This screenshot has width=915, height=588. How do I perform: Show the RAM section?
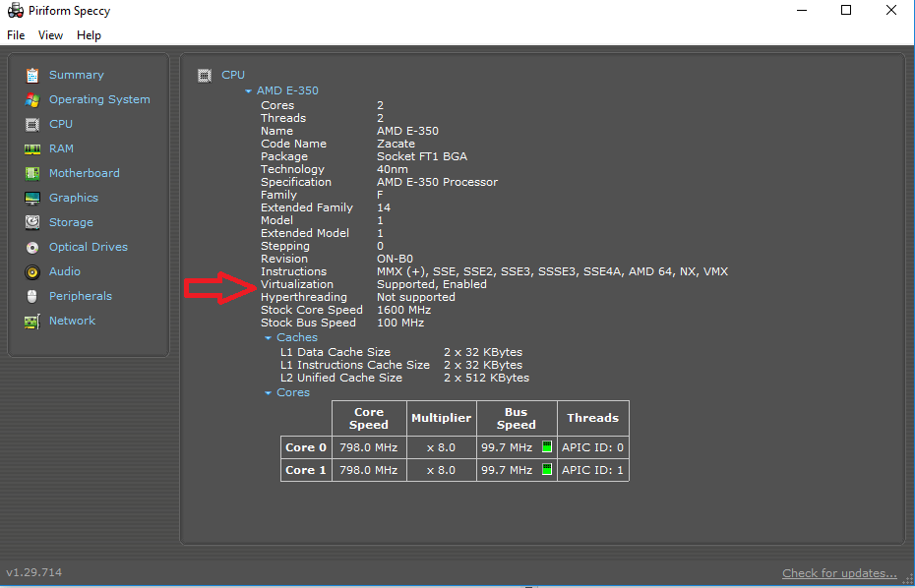[x=61, y=148]
